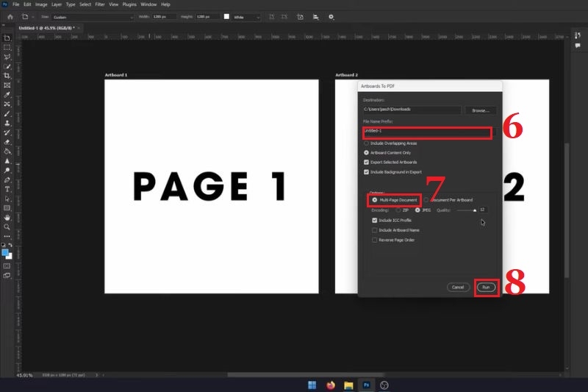Click Cancel in Artboards To PDF dialog
The width and height of the screenshot is (588, 392).
[458, 288]
